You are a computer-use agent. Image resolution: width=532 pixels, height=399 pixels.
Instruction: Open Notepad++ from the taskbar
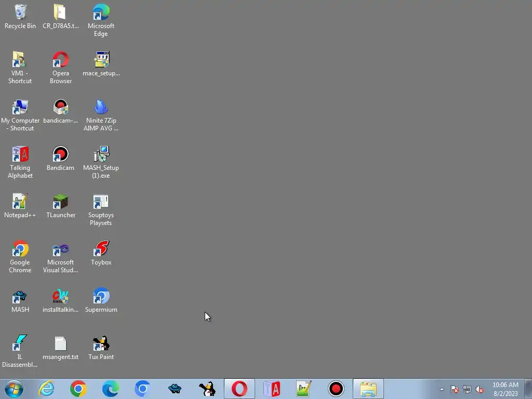pos(303,389)
